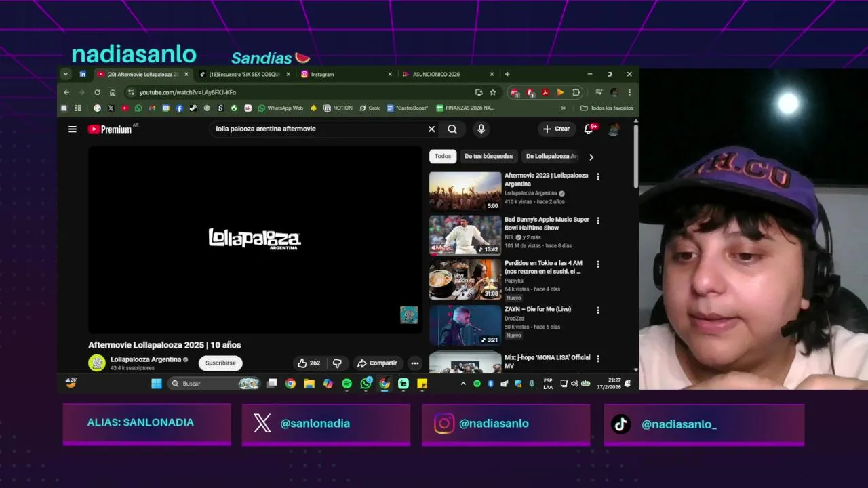Bookmark this page with star icon
Image resolution: width=868 pixels, height=488 pixels.
coord(493,92)
